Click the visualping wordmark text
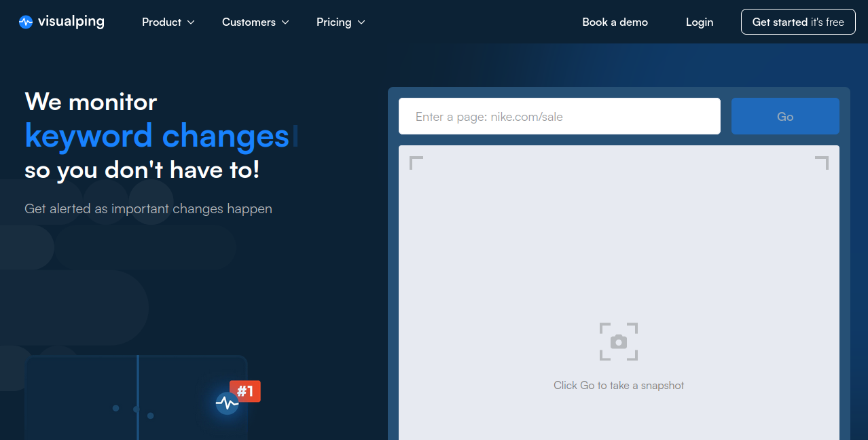 [70, 21]
